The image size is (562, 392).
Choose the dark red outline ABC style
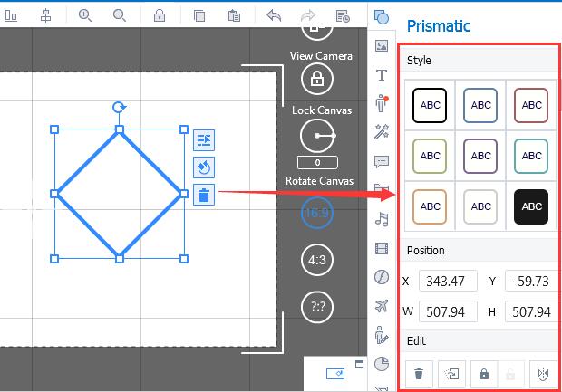(x=531, y=105)
